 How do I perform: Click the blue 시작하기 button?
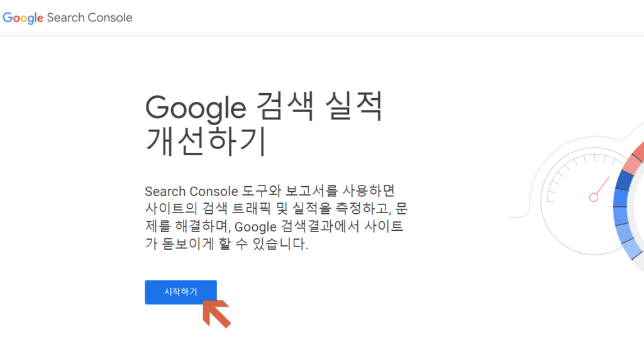[180, 292]
